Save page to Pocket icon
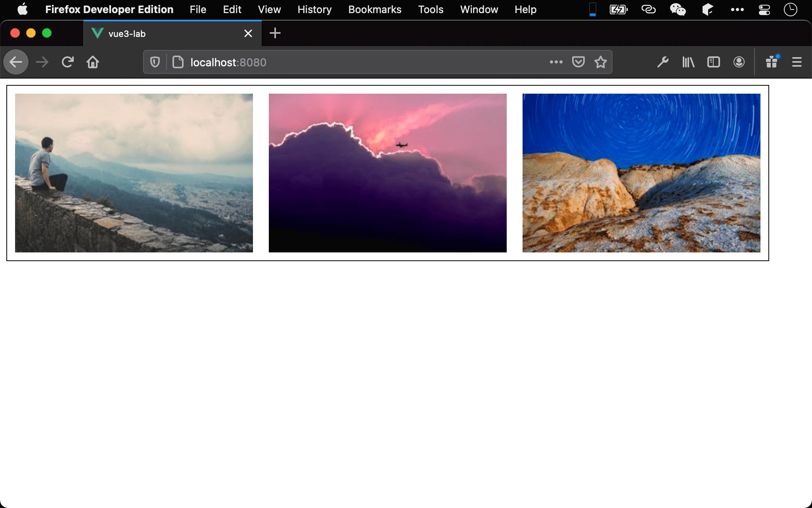This screenshot has width=812, height=508. (578, 62)
